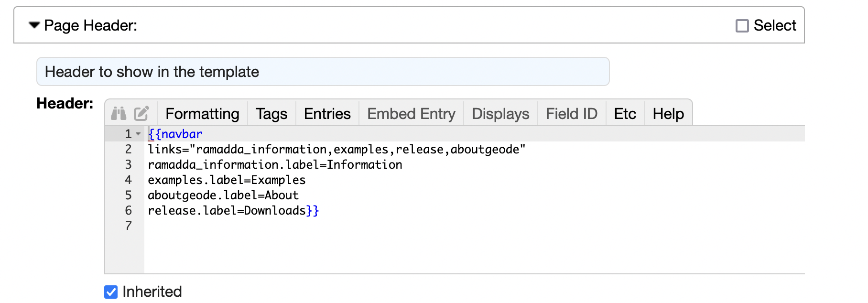Viewport: 868px width, 303px height.
Task: Fold the code block at line 1
Action: (x=138, y=134)
